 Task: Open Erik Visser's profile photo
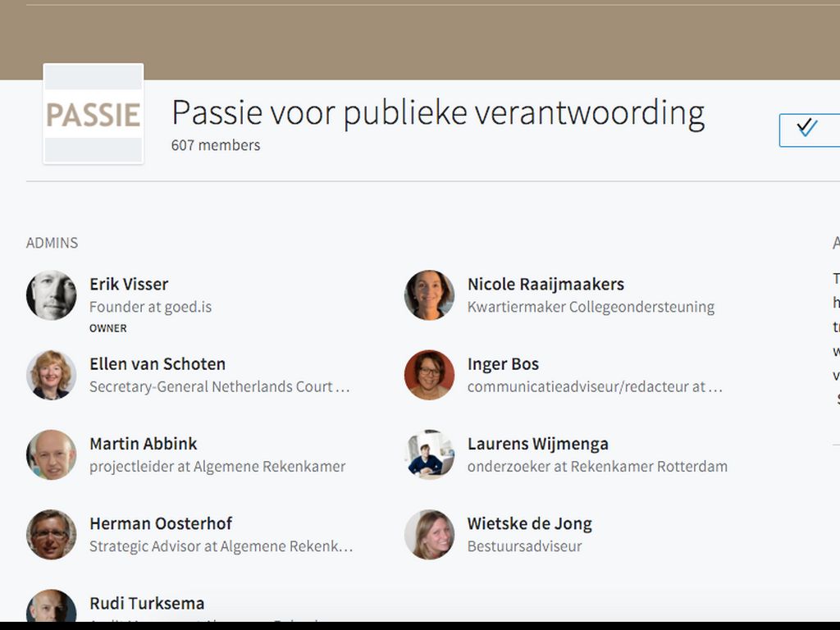click(51, 295)
